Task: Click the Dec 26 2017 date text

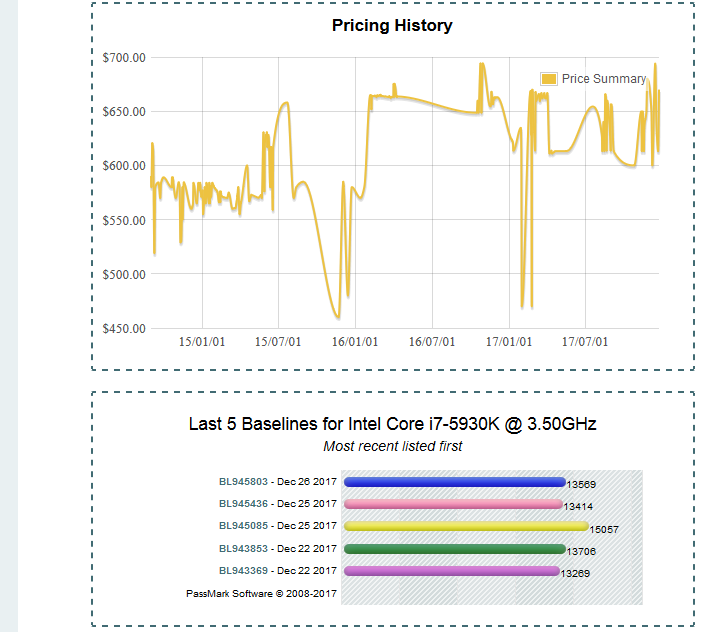Action: point(307,481)
